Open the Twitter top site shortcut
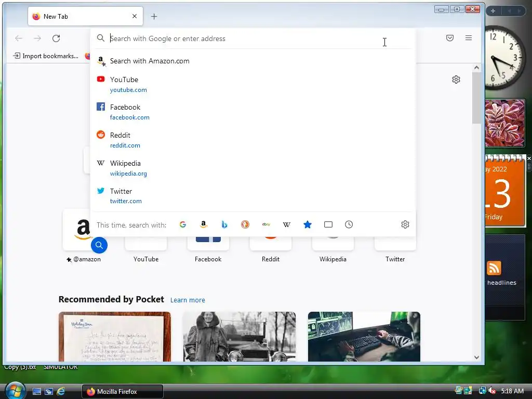Viewport: 532px width, 399px height. 395,251
